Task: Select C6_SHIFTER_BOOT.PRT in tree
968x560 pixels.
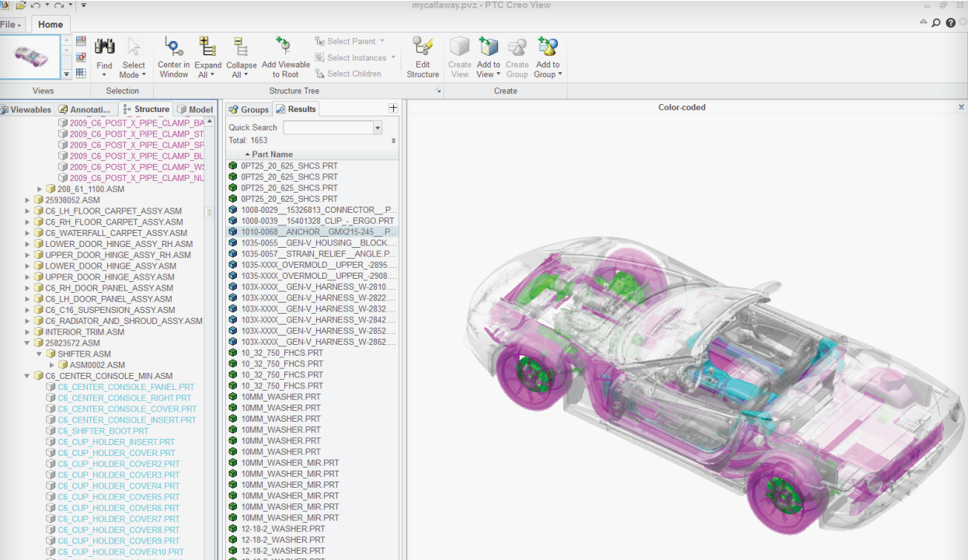Action: click(103, 430)
